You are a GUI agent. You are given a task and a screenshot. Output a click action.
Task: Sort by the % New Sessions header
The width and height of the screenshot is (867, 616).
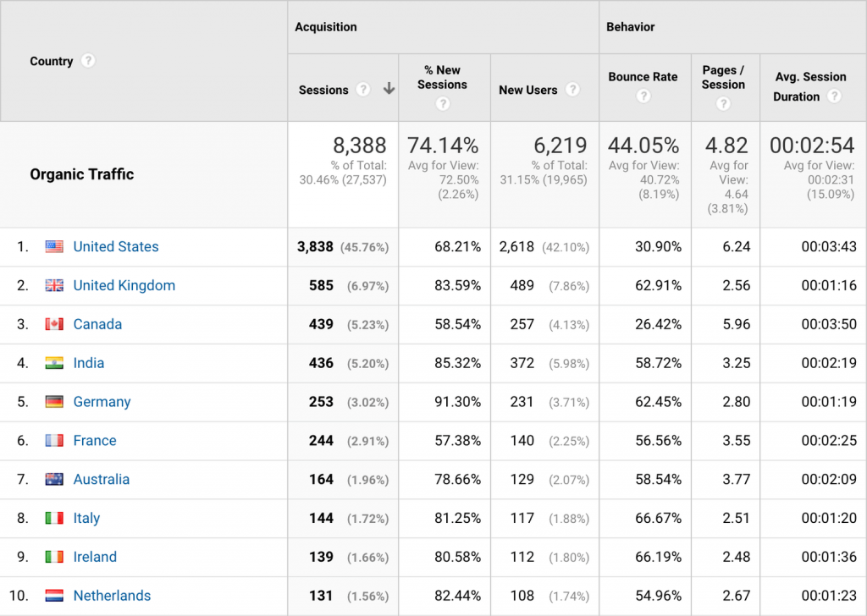(442, 77)
